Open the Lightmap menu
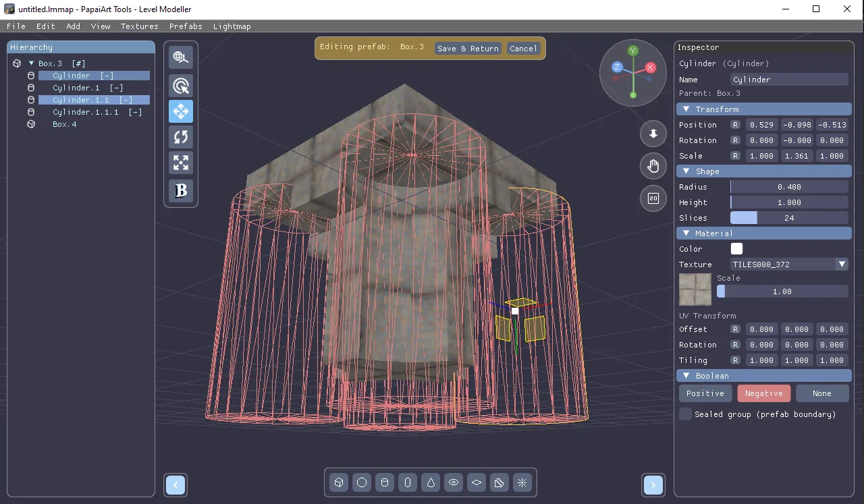 tap(232, 26)
